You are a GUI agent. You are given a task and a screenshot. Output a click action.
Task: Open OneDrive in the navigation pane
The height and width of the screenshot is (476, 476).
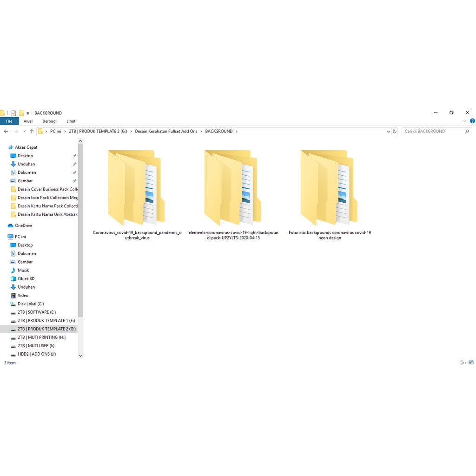click(x=23, y=225)
